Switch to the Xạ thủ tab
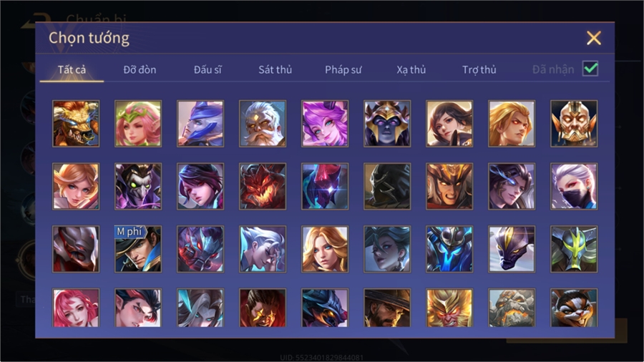Viewport: 644px width, 362px height. point(411,70)
